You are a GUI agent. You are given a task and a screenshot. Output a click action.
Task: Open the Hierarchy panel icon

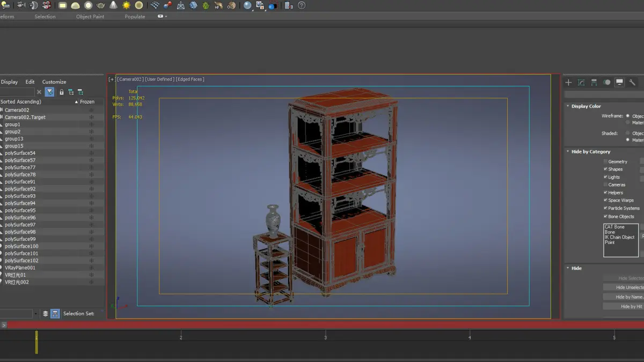click(x=594, y=83)
